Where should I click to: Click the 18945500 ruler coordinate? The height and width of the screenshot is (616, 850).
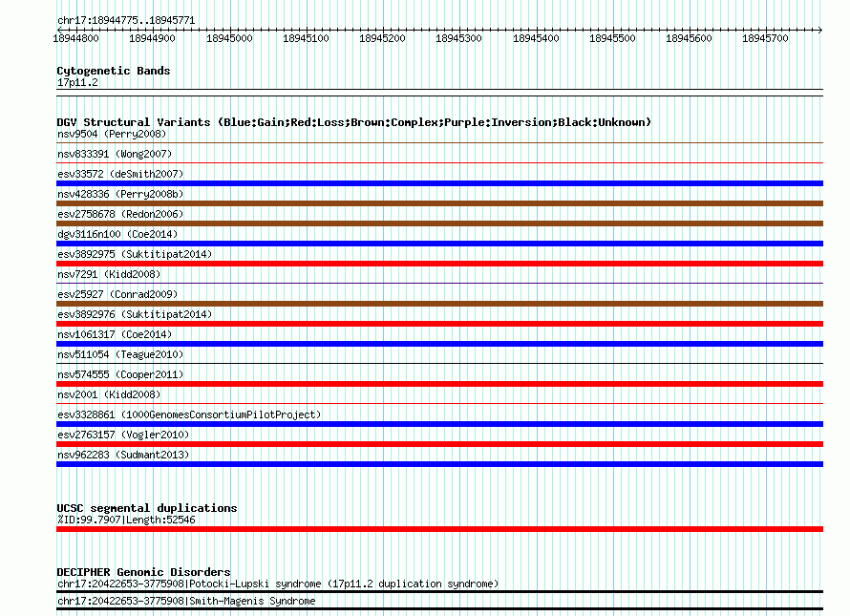(612, 38)
